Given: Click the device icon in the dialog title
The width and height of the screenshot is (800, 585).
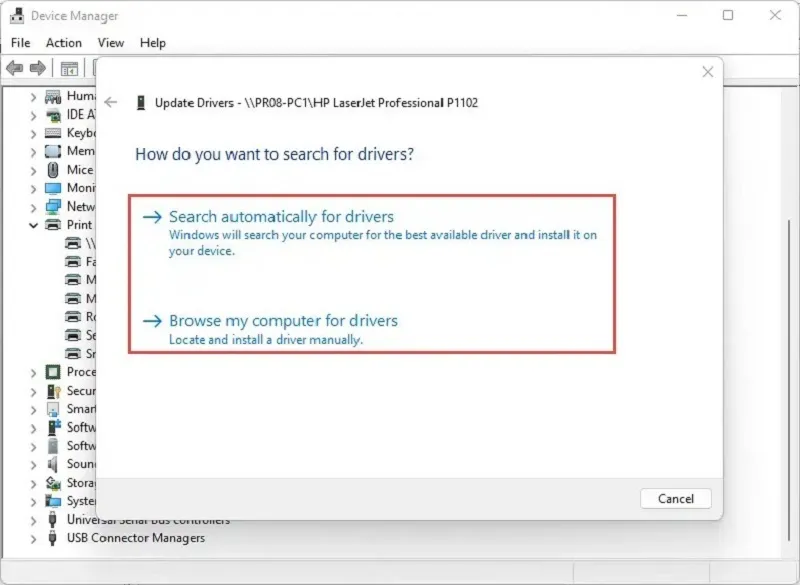Looking at the screenshot, I should (x=141, y=103).
